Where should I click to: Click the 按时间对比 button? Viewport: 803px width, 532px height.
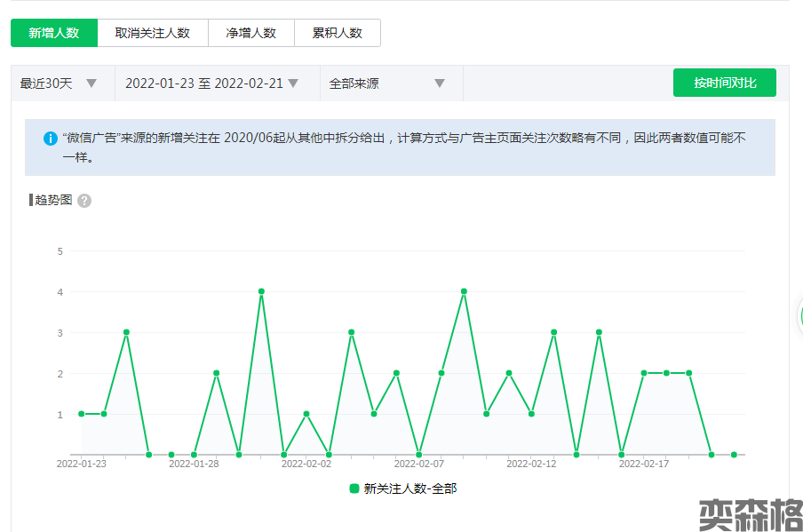(x=725, y=83)
